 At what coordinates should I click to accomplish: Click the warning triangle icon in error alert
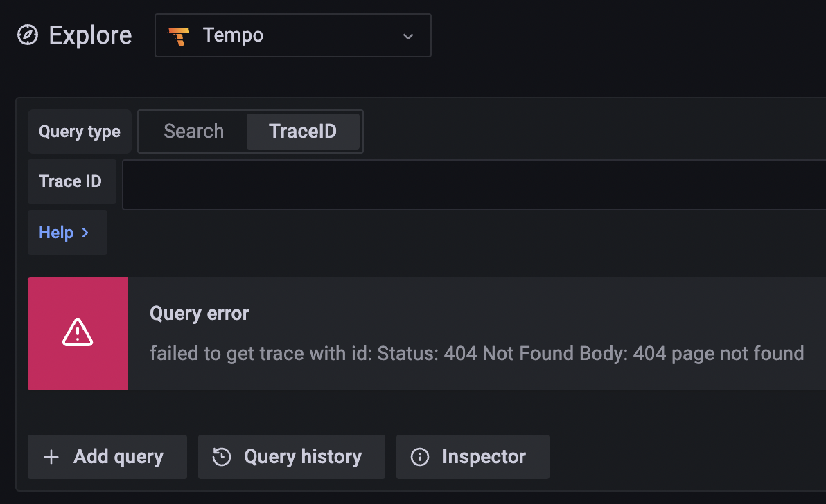click(x=78, y=333)
